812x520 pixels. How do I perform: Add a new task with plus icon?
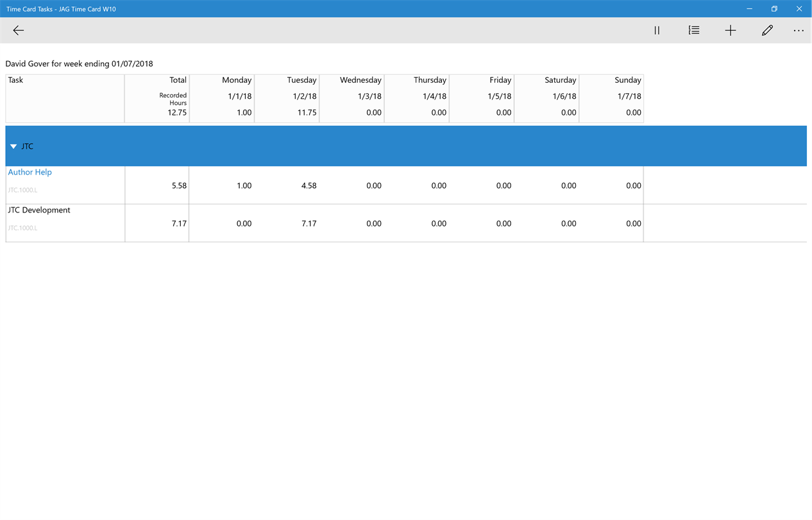click(x=731, y=30)
